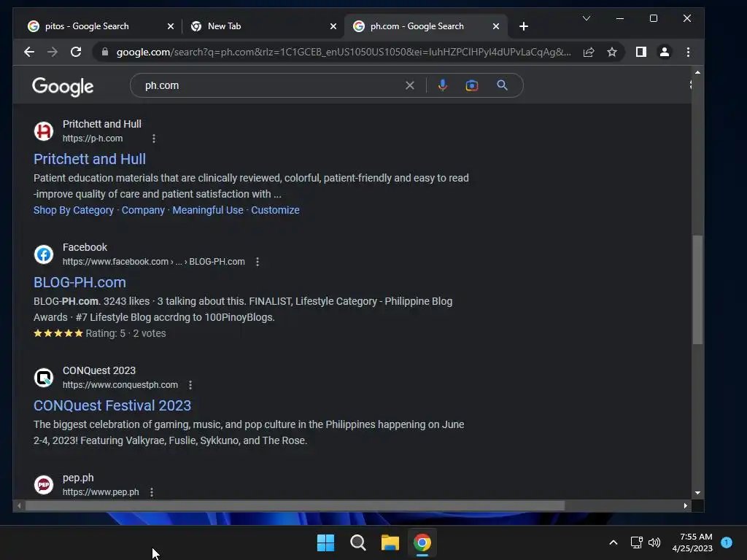Open more options for pep.ph result

(152, 492)
